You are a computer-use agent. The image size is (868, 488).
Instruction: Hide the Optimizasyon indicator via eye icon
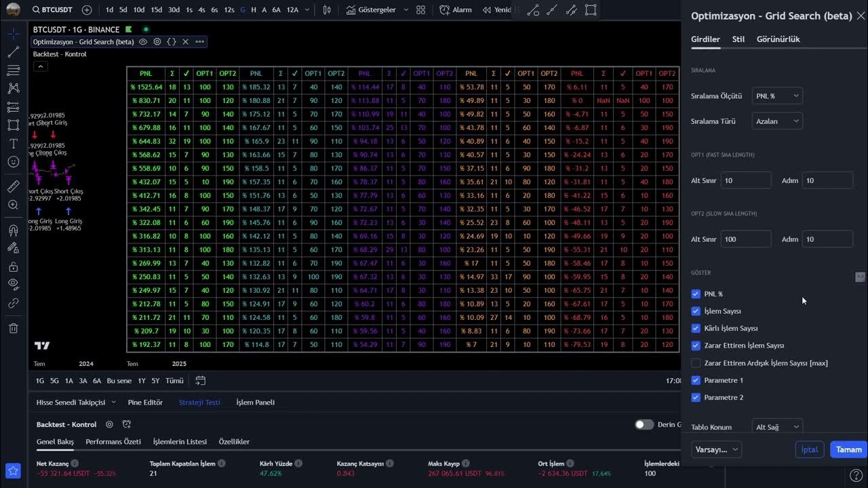(143, 41)
